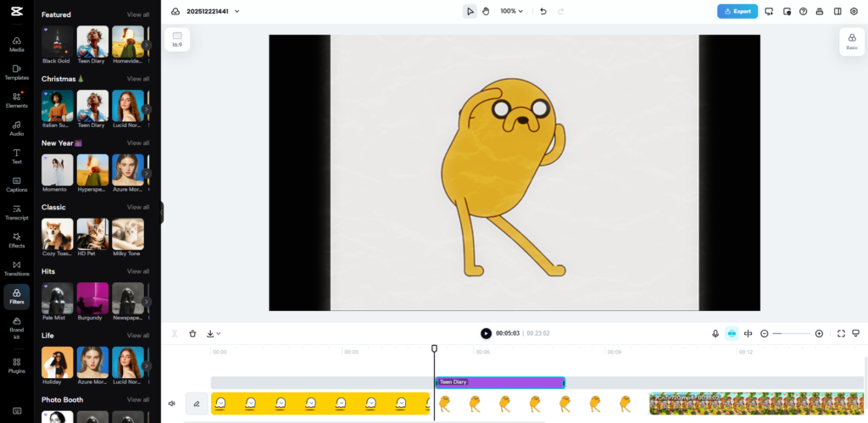Switch to the Media tab
Viewport: 868px width, 423px height.
click(x=17, y=44)
